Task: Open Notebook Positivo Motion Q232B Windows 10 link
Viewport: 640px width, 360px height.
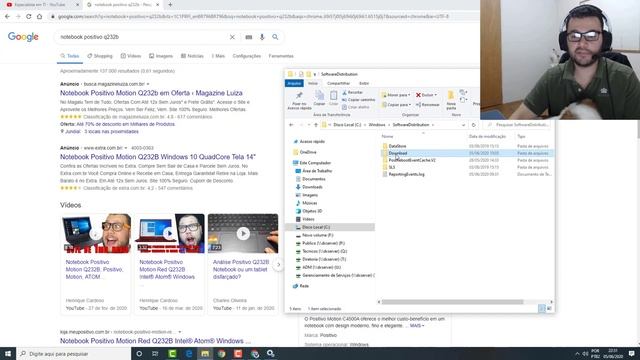Action: [158, 157]
